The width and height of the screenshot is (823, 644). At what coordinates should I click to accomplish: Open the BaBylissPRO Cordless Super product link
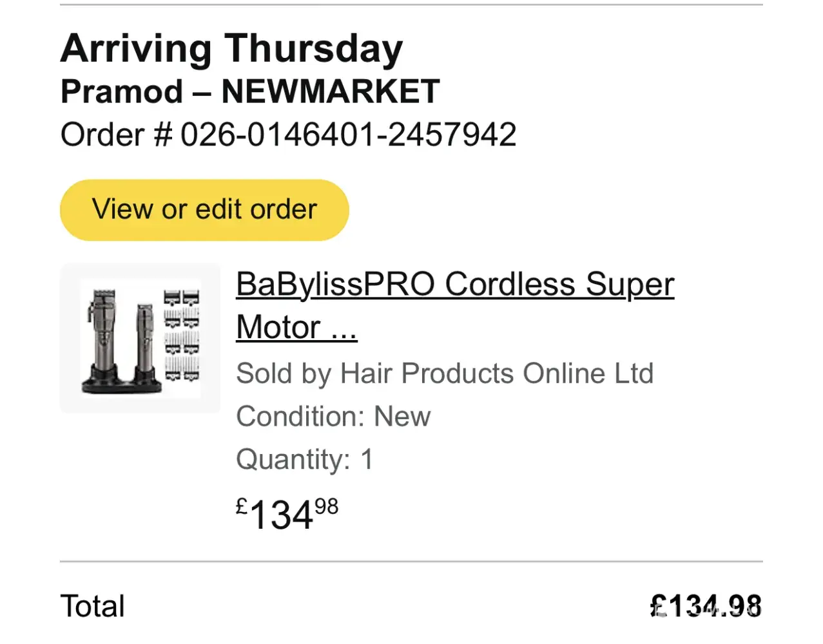454,284
